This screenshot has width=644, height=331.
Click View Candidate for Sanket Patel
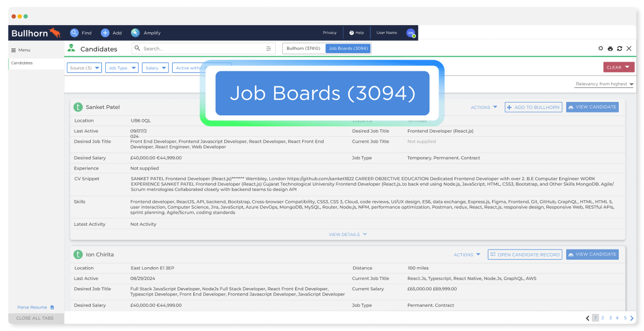(x=592, y=107)
